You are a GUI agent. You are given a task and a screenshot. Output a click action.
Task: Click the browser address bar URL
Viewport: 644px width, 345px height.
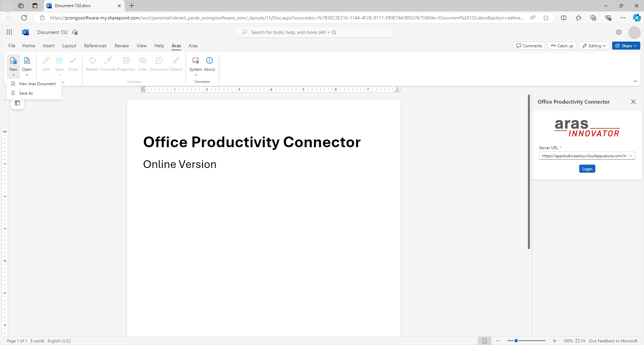pyautogui.click(x=287, y=18)
